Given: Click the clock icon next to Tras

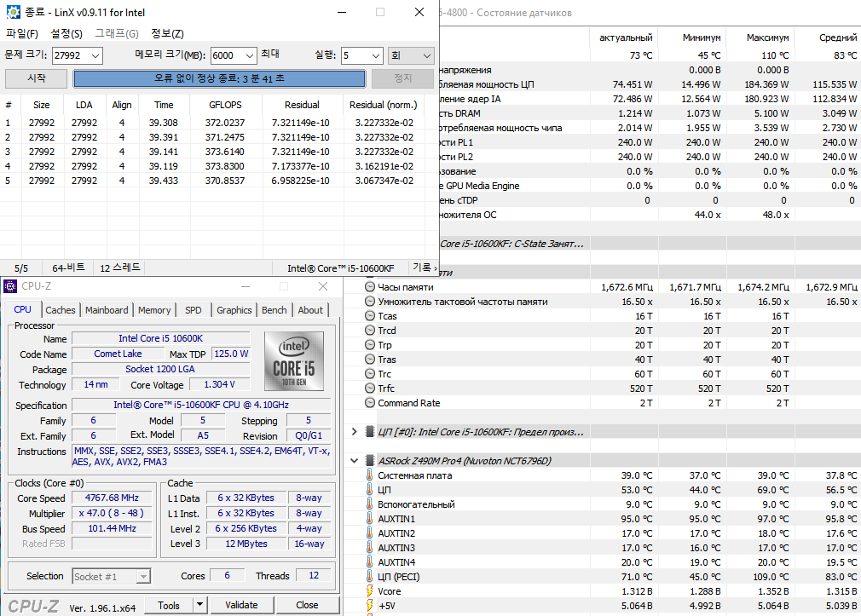Looking at the screenshot, I should (370, 359).
